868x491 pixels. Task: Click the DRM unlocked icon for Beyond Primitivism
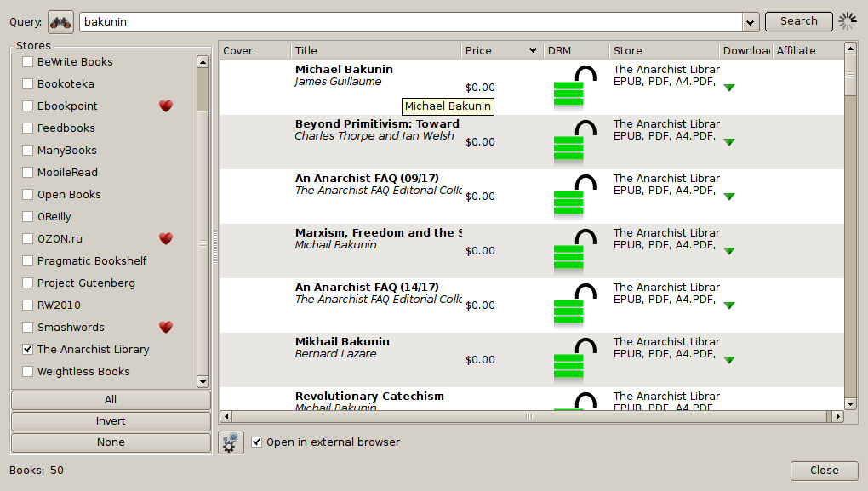coord(574,140)
